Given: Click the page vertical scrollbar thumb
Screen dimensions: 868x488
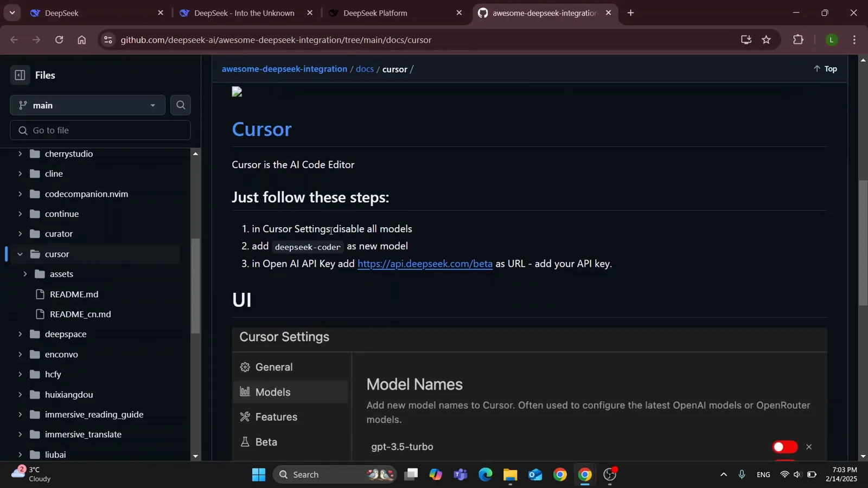Looking at the screenshot, I should [863, 242].
